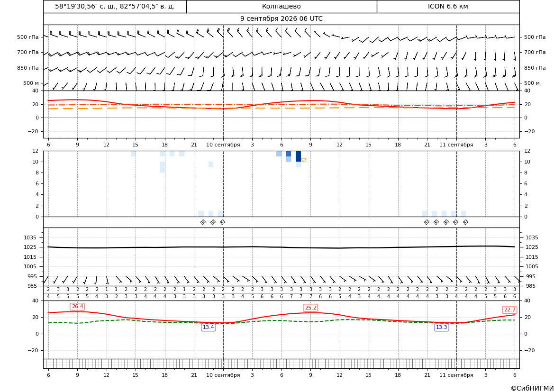
Task: Click the left 500 гПа wind level label
Action: (x=28, y=37)
